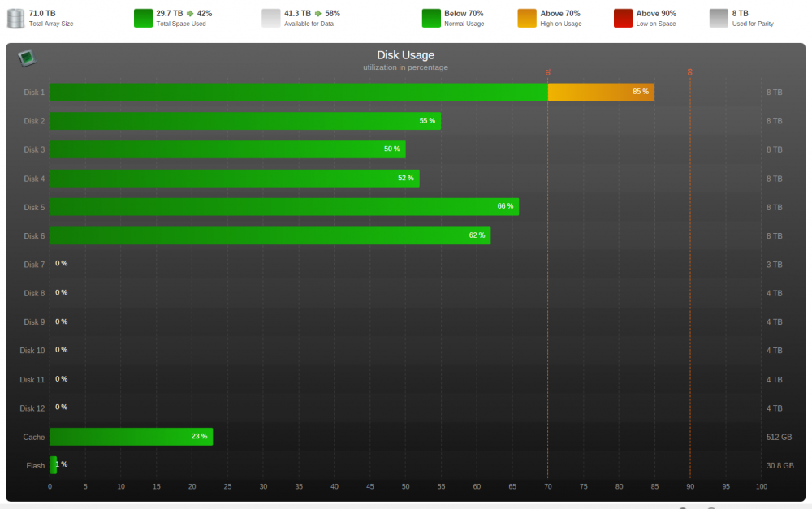Click the Flash row label

(35, 465)
